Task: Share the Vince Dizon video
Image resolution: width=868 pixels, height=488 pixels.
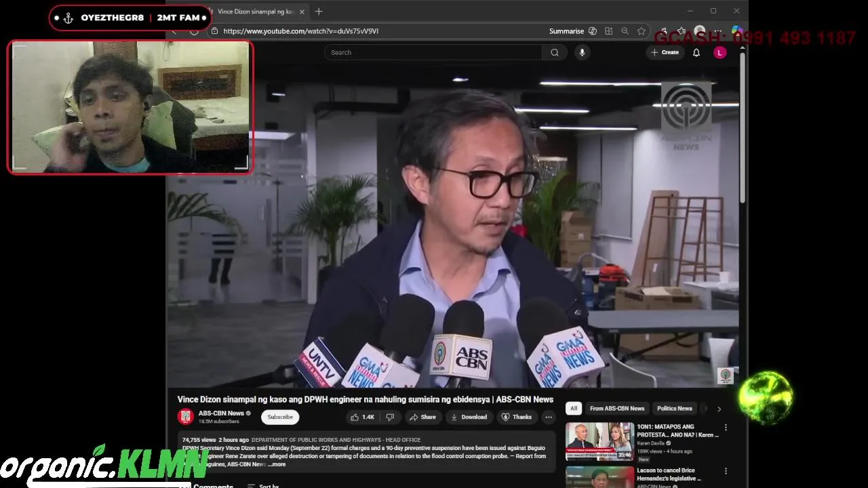Action: tap(422, 417)
